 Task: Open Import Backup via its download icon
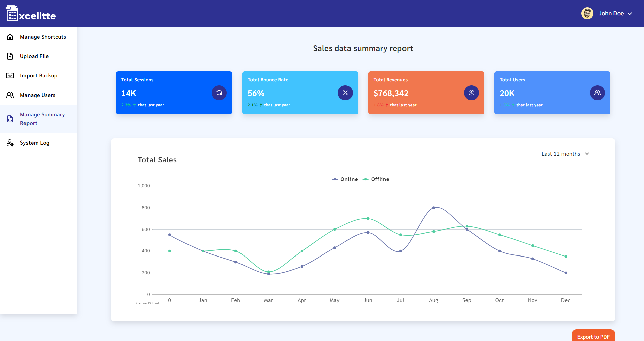10,75
